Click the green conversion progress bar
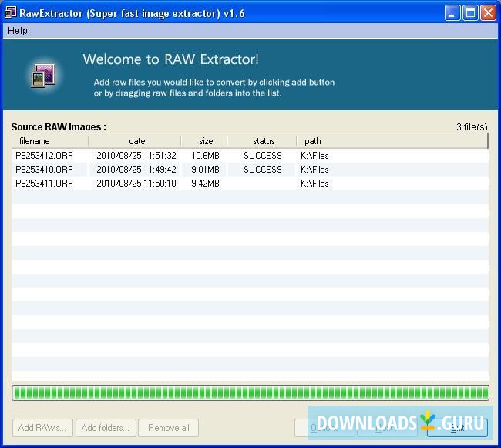Image resolution: width=501 pixels, height=448 pixels. [250, 392]
